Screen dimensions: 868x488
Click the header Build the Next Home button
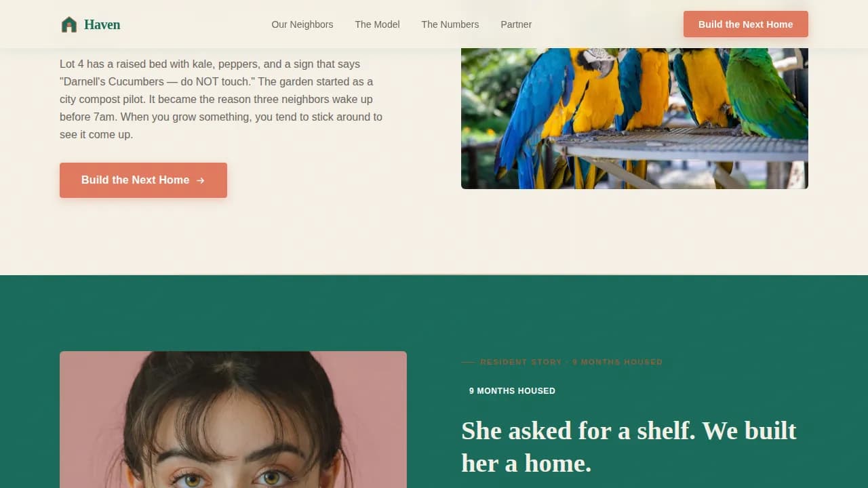click(x=746, y=24)
